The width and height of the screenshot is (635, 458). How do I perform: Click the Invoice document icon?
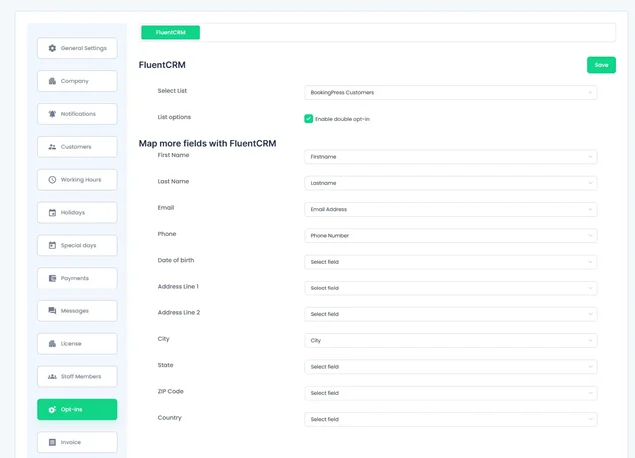[x=52, y=442]
